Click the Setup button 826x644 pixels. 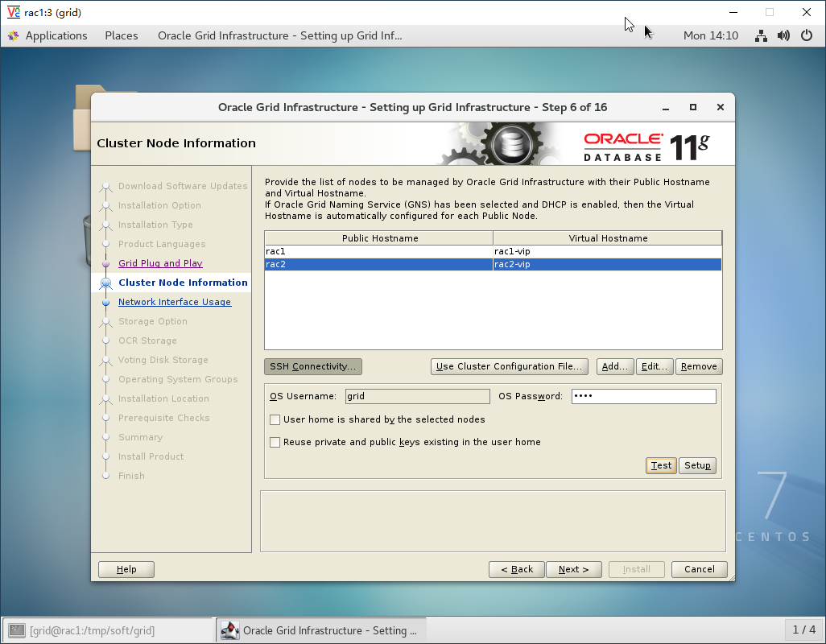[697, 465]
